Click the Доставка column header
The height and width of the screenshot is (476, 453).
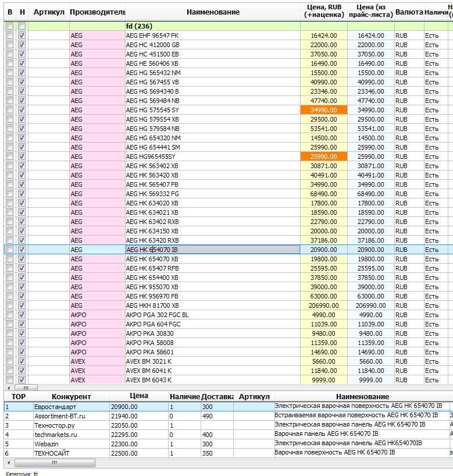tap(217, 396)
